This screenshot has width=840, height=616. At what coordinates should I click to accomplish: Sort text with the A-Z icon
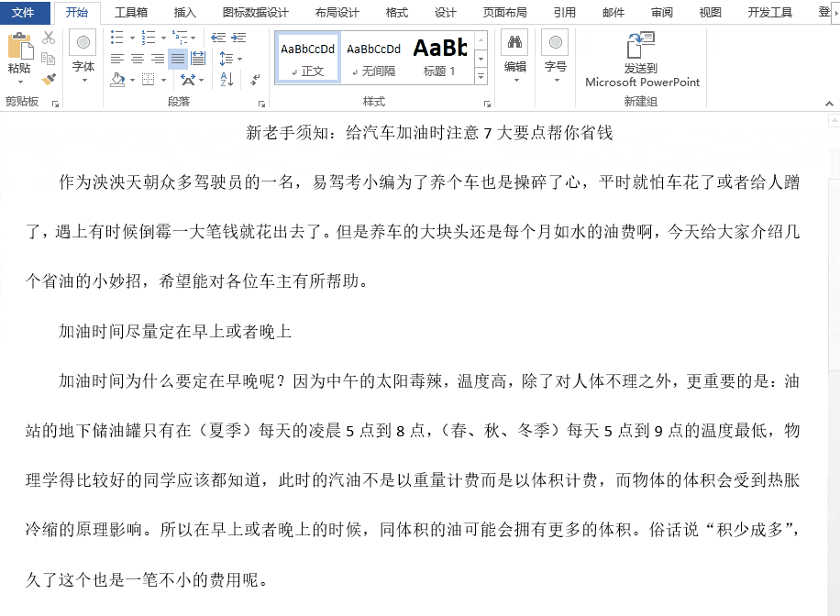[x=227, y=80]
